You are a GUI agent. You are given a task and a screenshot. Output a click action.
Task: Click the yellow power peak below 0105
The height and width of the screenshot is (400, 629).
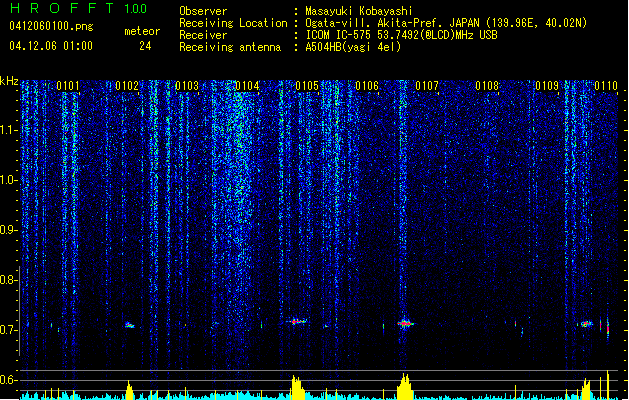pyautogui.click(x=297, y=388)
